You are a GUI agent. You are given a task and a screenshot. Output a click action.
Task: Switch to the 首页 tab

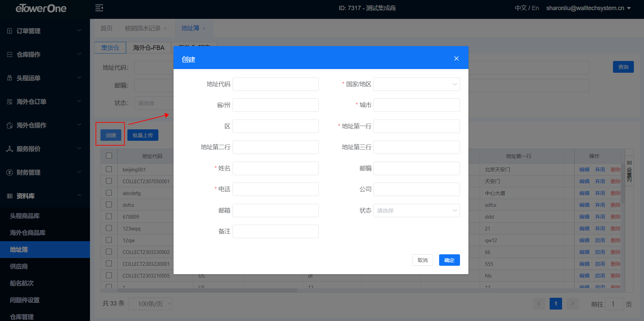click(106, 28)
